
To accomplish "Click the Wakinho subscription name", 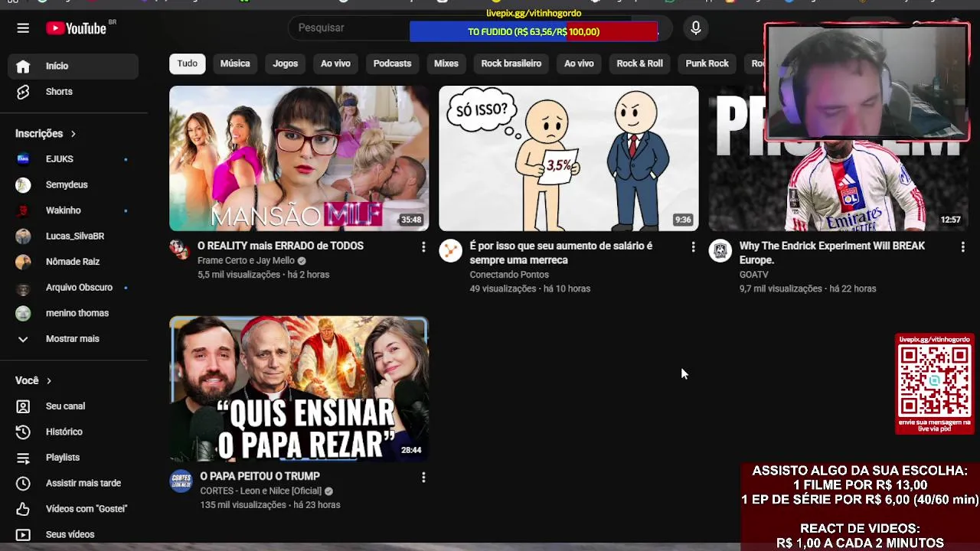I will [63, 210].
